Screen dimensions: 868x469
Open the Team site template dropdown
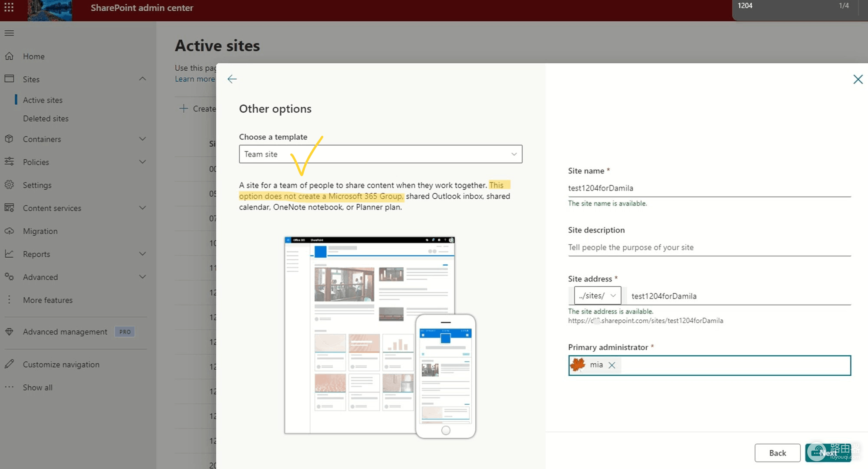[381, 154]
